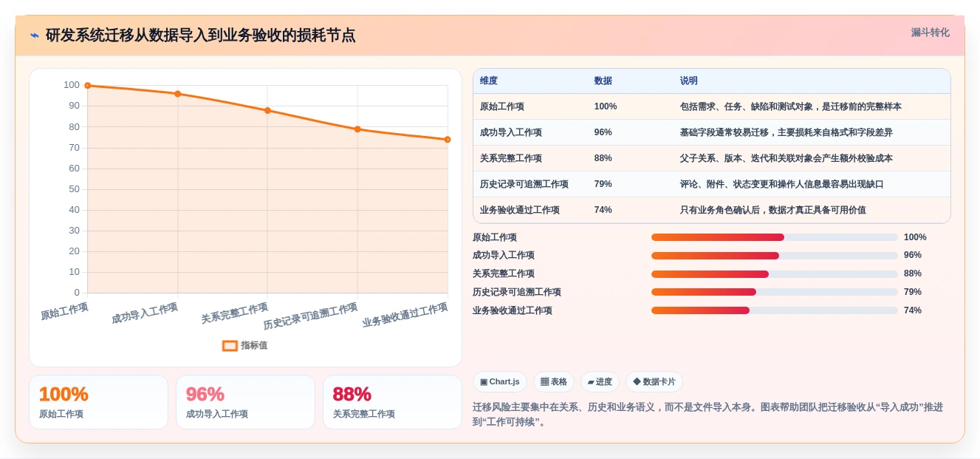Click the description starting 包括需求、任务
This screenshot has width=980, height=459.
(x=791, y=106)
